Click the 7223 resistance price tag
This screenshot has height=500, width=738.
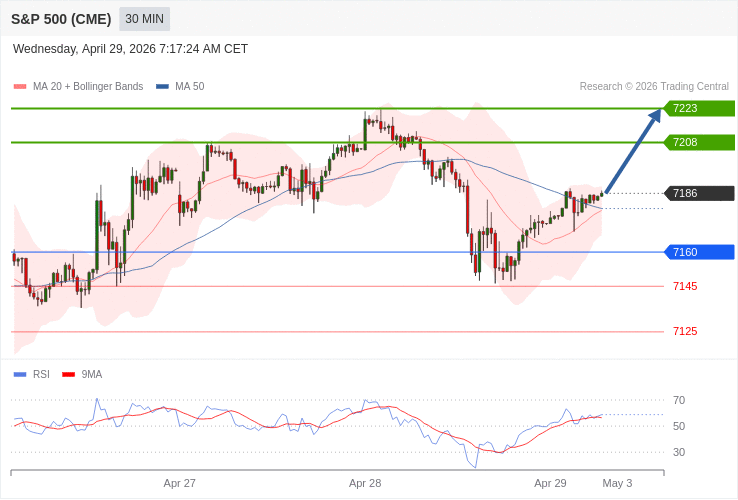click(699, 108)
